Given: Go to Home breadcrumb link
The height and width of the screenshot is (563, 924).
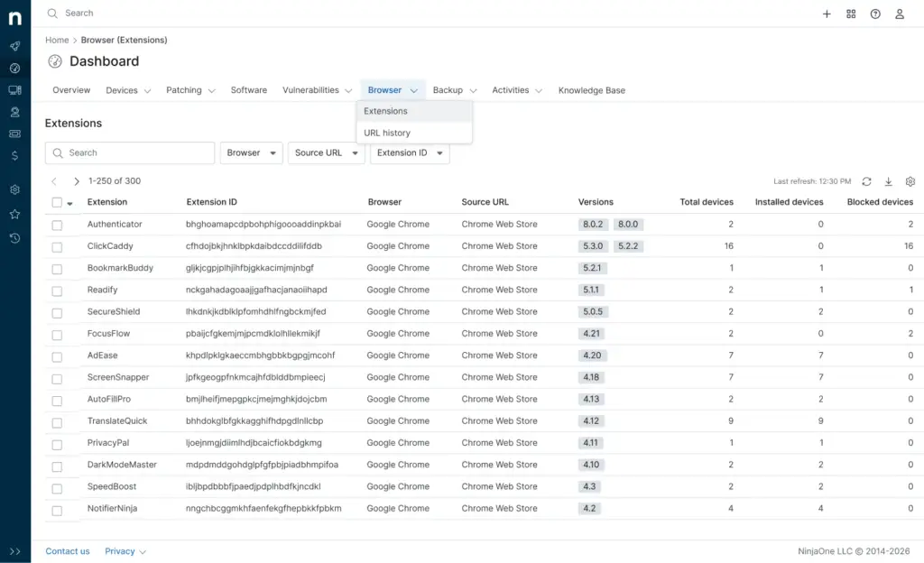Looking at the screenshot, I should pyautogui.click(x=57, y=40).
